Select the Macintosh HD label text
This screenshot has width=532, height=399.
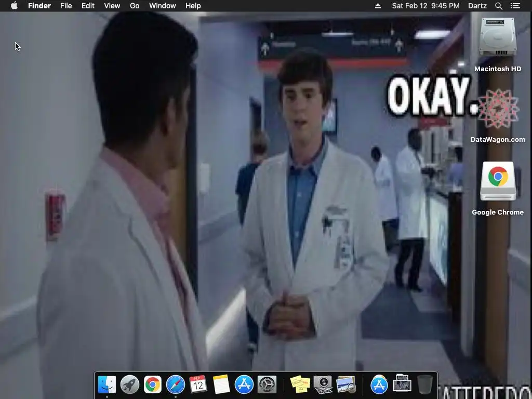[x=498, y=69]
